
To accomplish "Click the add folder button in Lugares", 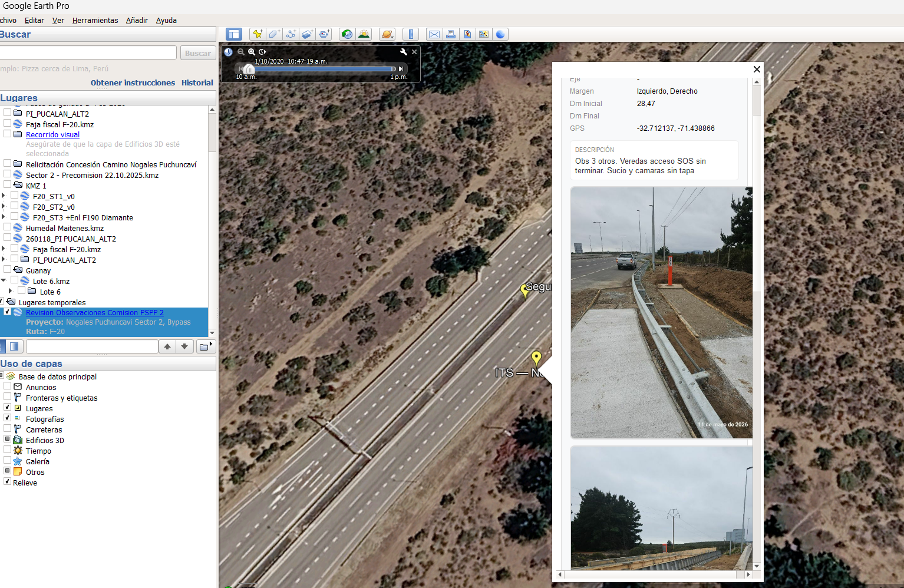I will [205, 346].
